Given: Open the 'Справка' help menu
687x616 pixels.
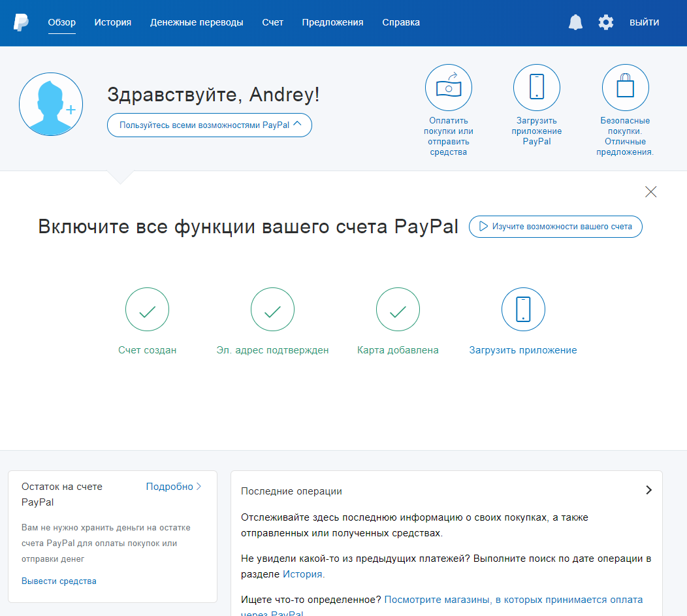Looking at the screenshot, I should coord(401,22).
